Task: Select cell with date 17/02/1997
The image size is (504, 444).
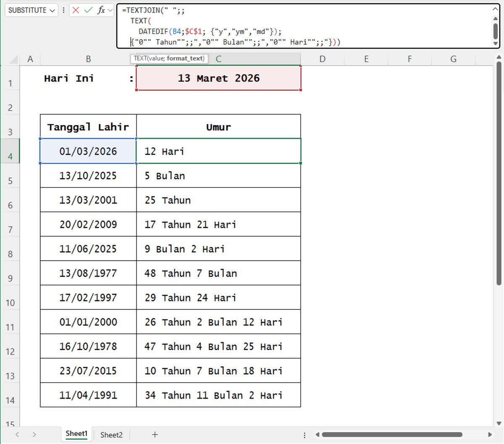Action: [x=88, y=298]
